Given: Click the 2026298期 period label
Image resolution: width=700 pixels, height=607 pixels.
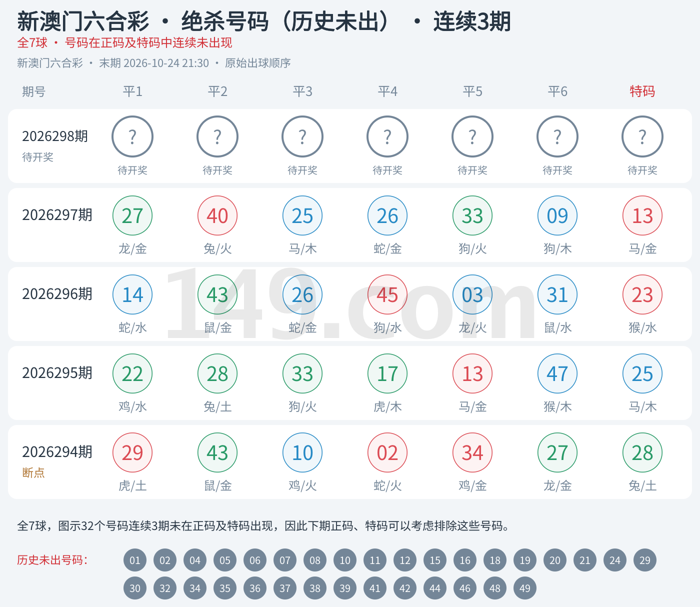Looking at the screenshot, I should pyautogui.click(x=55, y=136).
